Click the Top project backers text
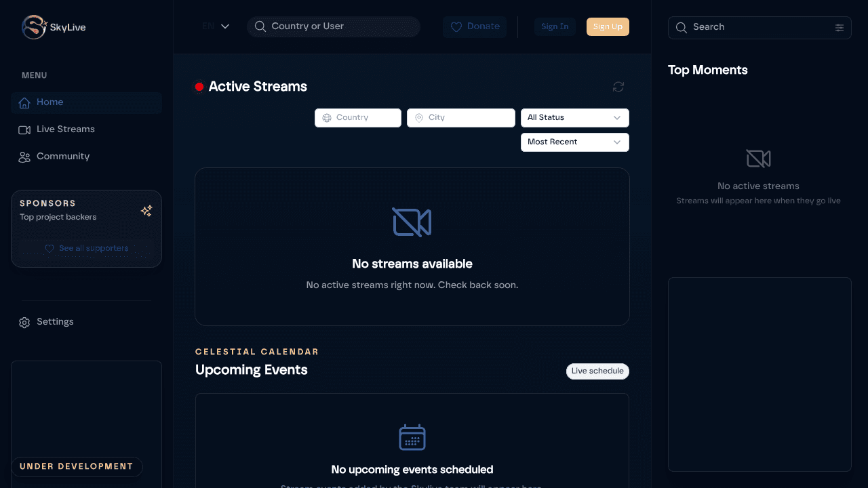The width and height of the screenshot is (868, 488). point(58,218)
